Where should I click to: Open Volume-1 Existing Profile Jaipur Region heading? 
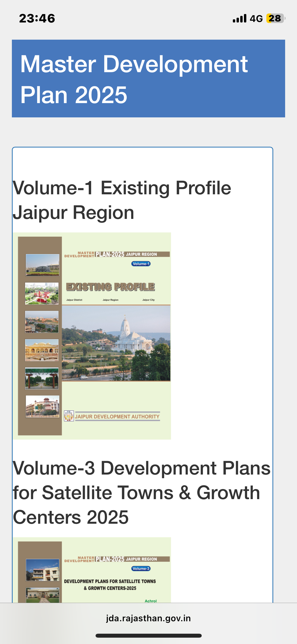point(122,200)
